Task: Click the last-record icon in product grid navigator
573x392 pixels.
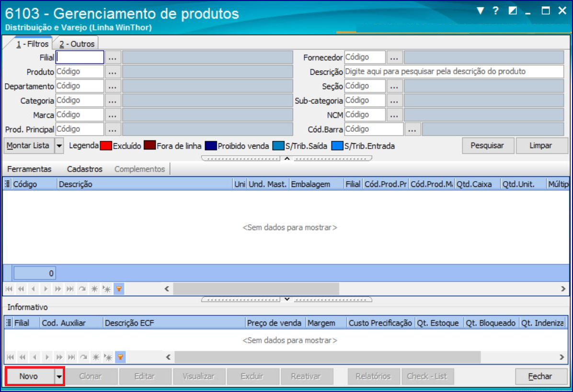Action: [x=70, y=289]
